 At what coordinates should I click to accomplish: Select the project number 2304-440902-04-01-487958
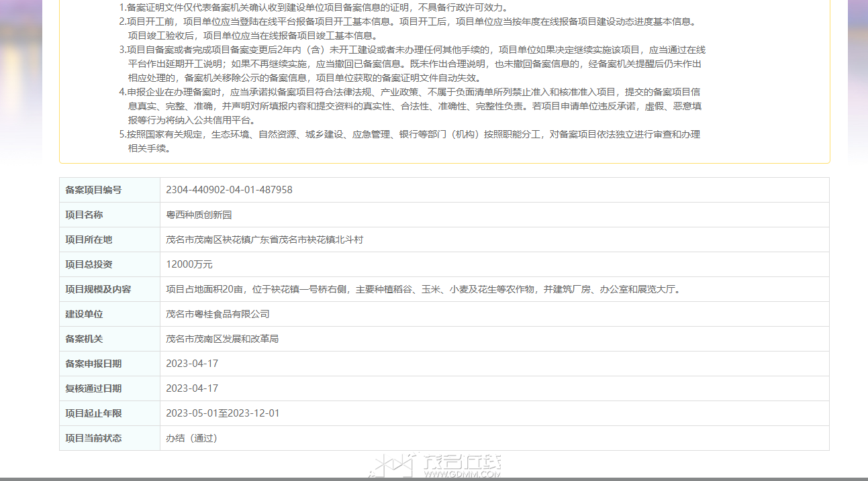(x=229, y=190)
